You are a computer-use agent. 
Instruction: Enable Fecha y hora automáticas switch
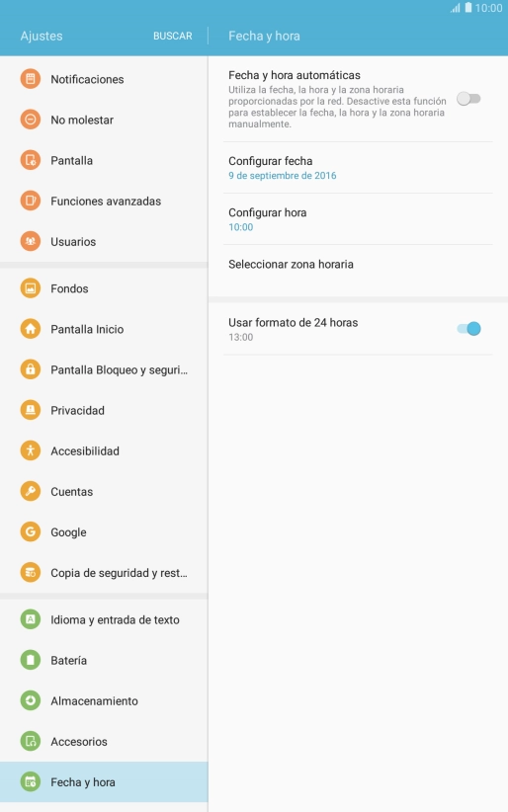(468, 99)
